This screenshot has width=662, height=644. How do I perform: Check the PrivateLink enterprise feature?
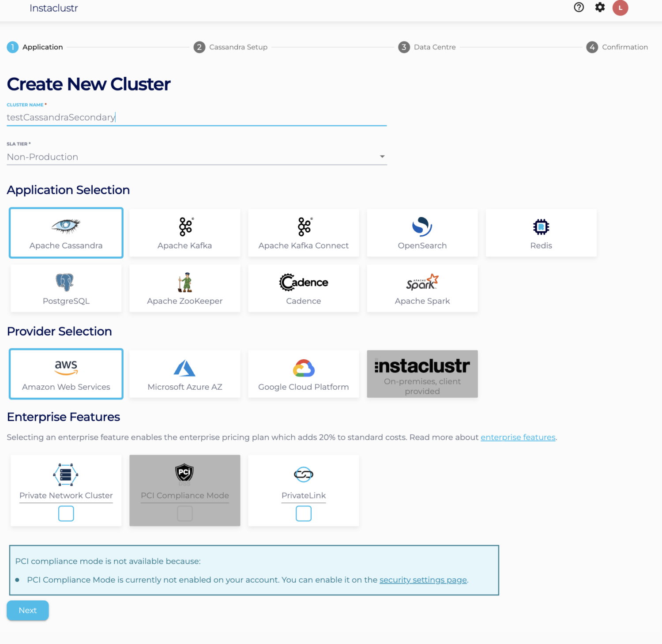click(x=303, y=513)
